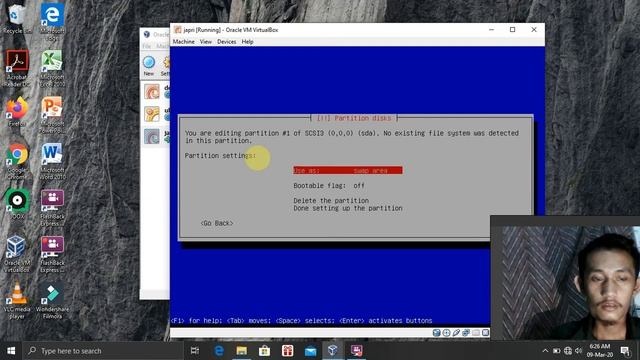Activate the <Go Back> button in installer
The height and width of the screenshot is (360, 640).
[217, 223]
